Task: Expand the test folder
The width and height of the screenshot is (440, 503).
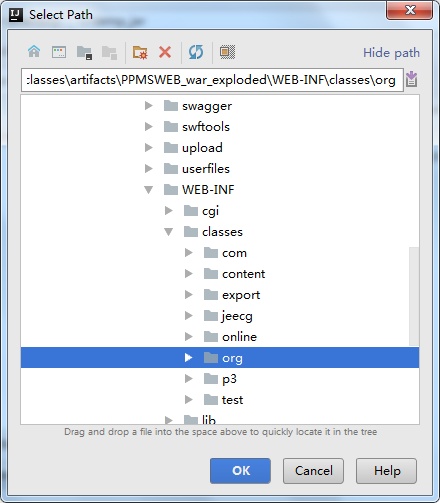Action: coord(189,400)
